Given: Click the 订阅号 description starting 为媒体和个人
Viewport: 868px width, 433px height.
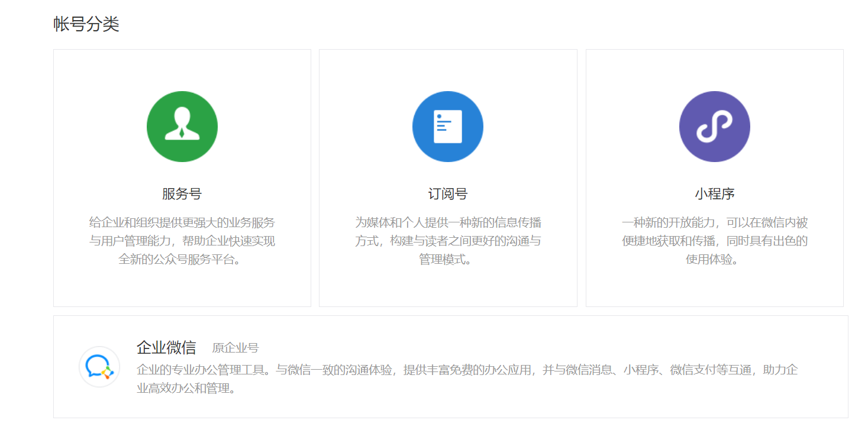Looking at the screenshot, I should point(448,241).
